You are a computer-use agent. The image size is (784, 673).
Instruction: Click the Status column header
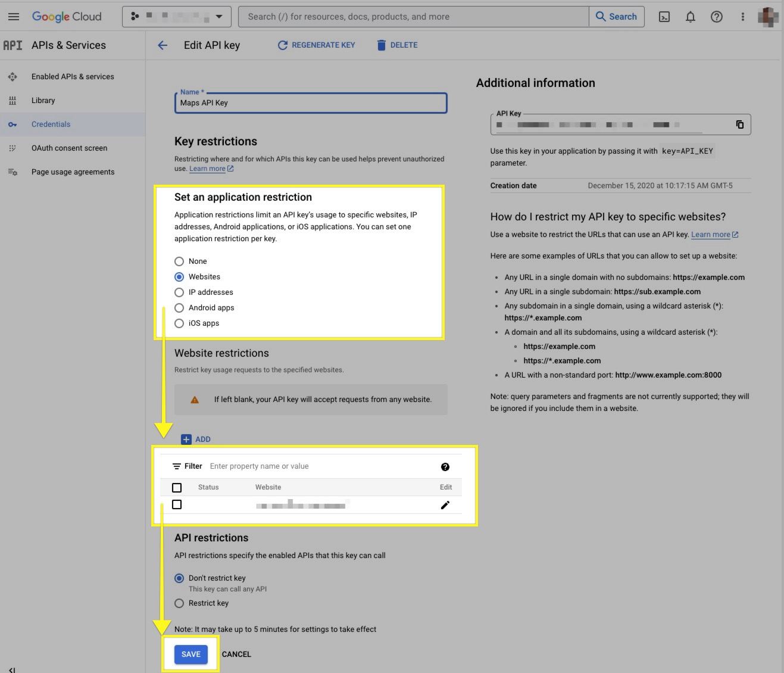[208, 487]
